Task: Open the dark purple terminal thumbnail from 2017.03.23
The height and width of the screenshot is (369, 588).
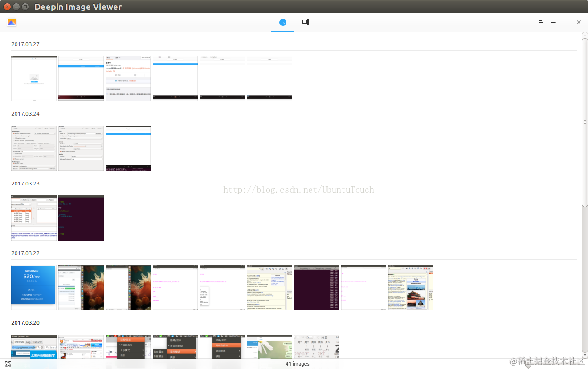Action: (81, 218)
